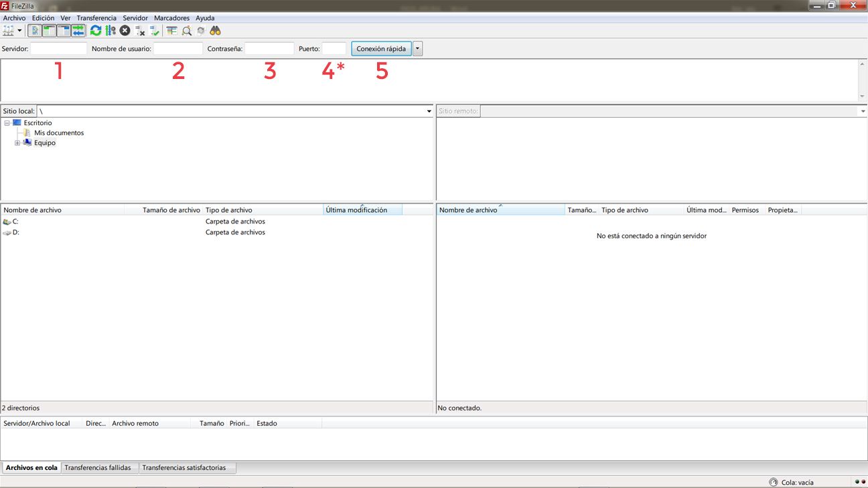Open the Archivo menu
The height and width of the screenshot is (488, 868).
(x=14, y=18)
